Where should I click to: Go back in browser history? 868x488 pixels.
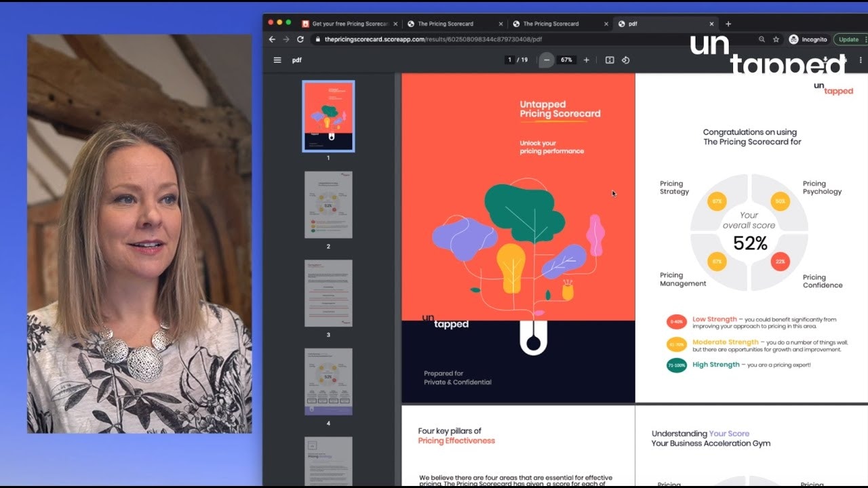(x=273, y=39)
